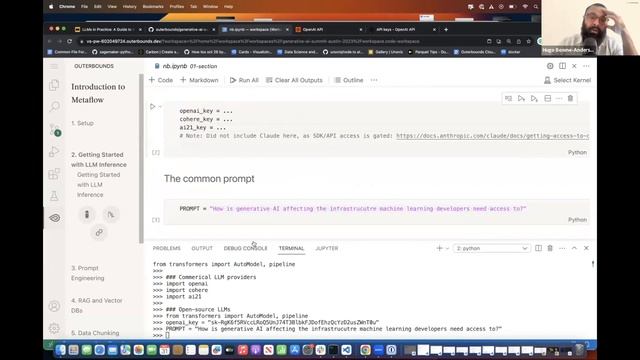This screenshot has width=640, height=360.
Task: Click Clear All Outputs
Action: pyautogui.click(x=294, y=80)
